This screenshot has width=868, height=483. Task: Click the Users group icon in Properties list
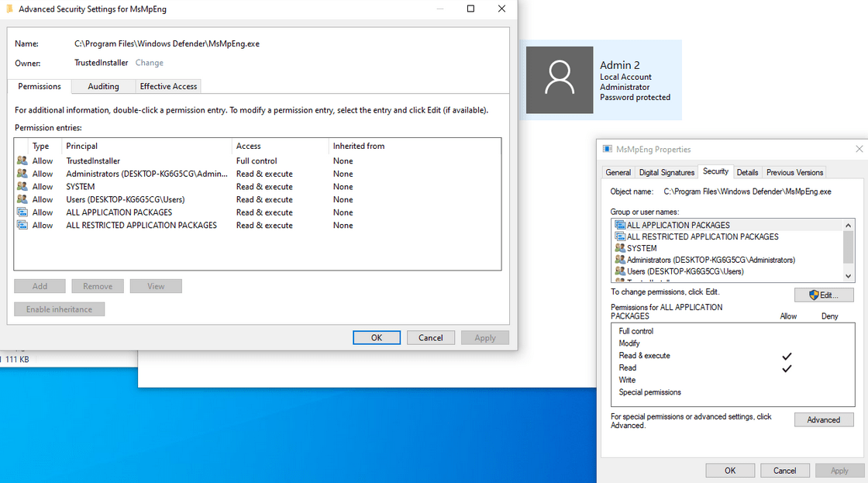click(620, 271)
